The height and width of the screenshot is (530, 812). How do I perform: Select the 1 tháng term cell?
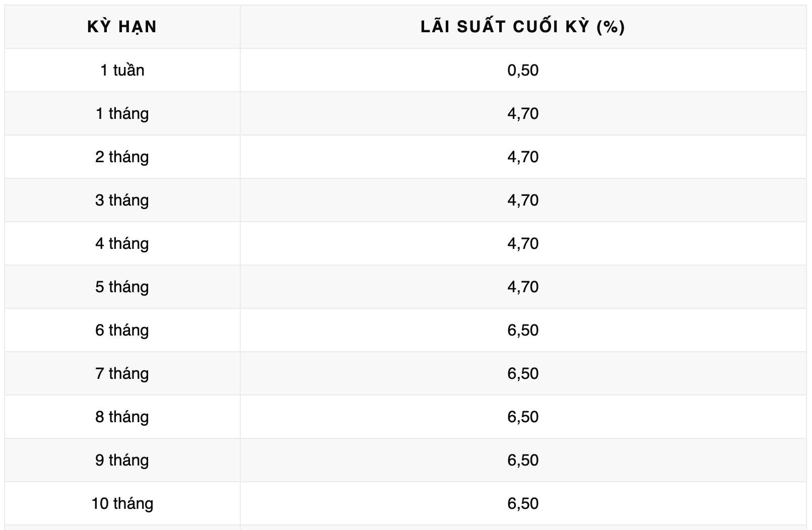[x=122, y=113]
